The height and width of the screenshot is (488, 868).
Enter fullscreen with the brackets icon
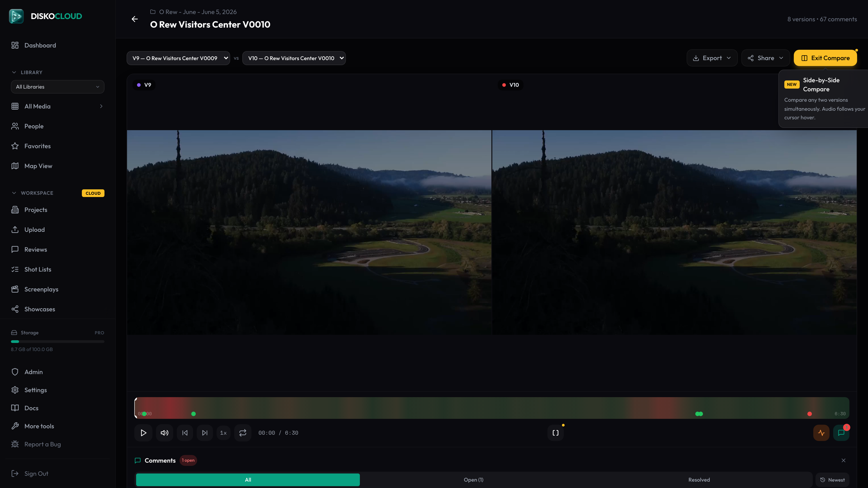pyautogui.click(x=555, y=433)
